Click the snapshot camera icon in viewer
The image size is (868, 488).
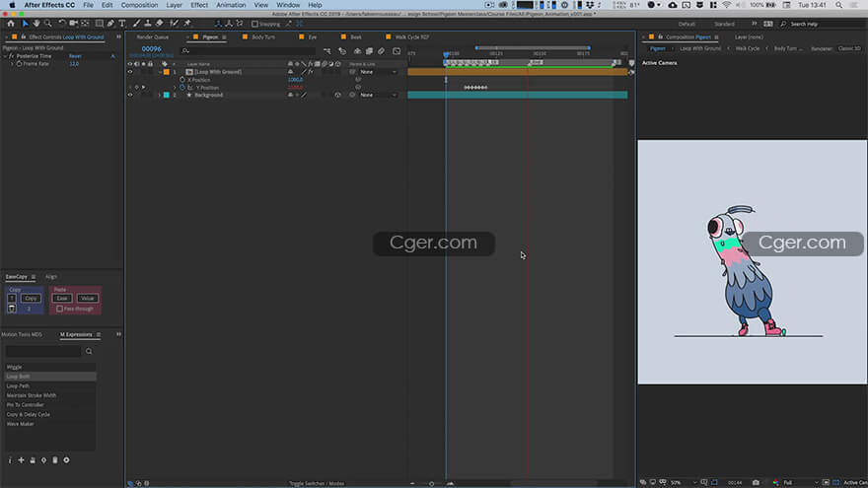tap(756, 482)
